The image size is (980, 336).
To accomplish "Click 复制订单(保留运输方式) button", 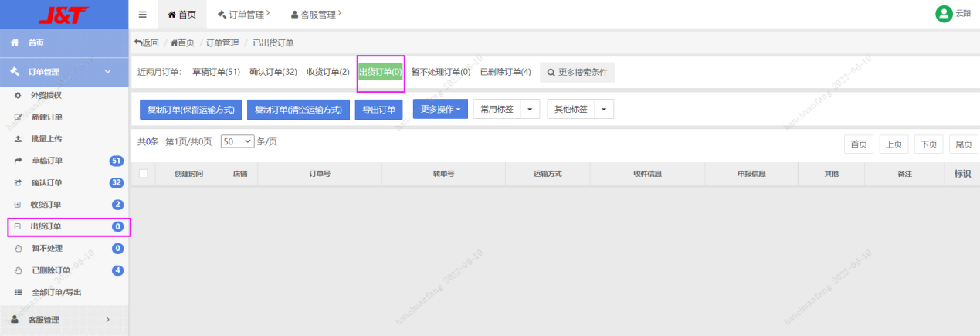I will (191, 110).
